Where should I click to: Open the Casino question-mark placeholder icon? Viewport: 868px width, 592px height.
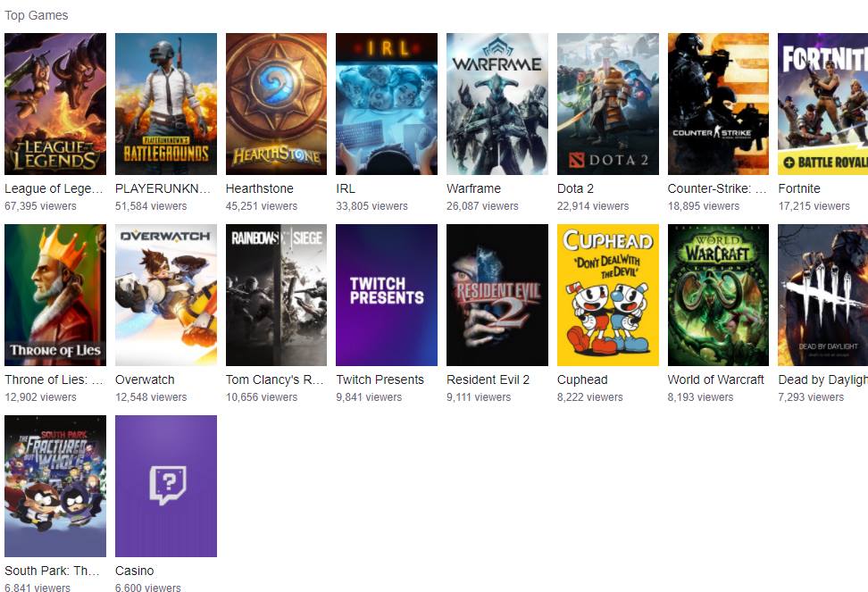click(166, 487)
